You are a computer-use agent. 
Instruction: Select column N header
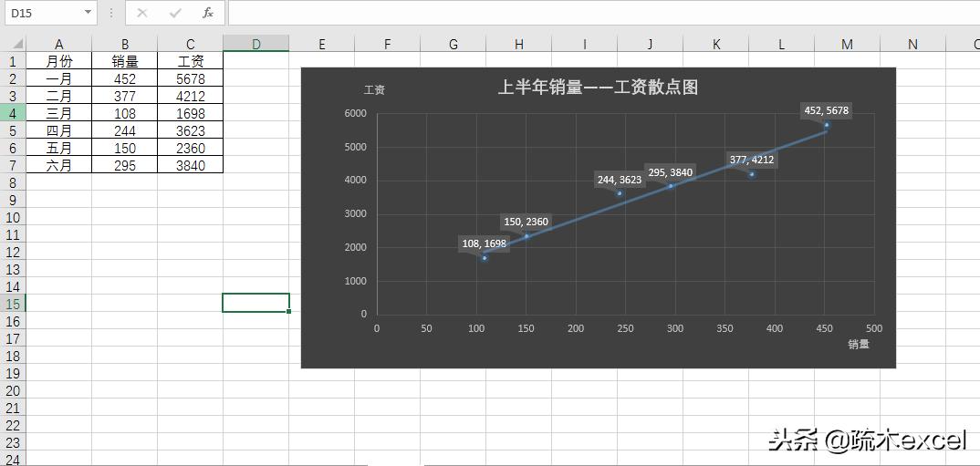[x=913, y=44]
